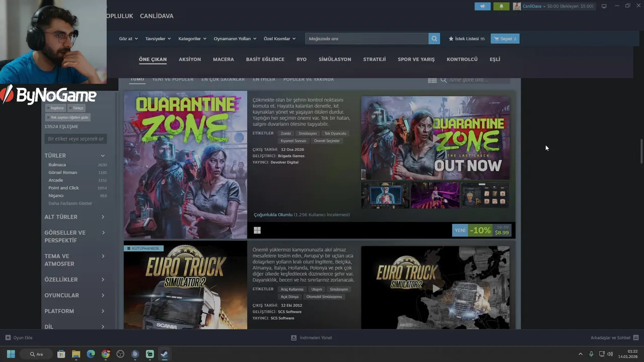
Task: Select the MACERA tab
Action: pos(223,59)
